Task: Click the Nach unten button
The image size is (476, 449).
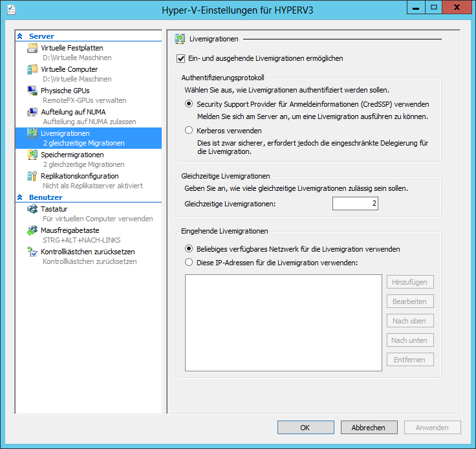Action: click(x=410, y=340)
